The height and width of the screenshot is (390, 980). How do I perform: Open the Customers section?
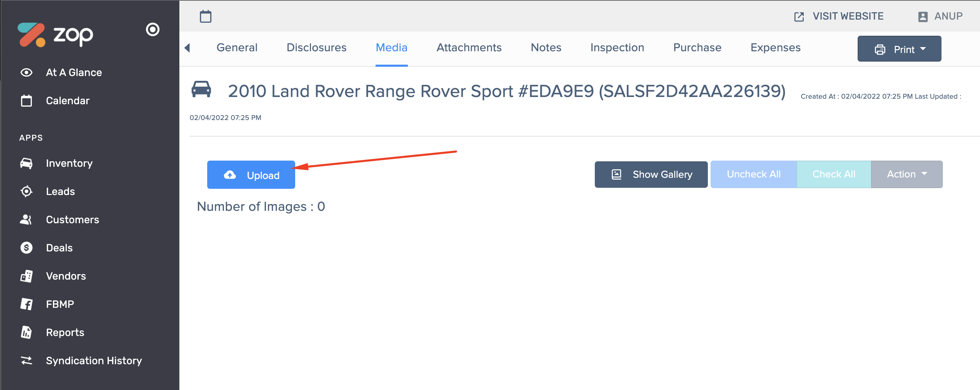click(x=72, y=219)
